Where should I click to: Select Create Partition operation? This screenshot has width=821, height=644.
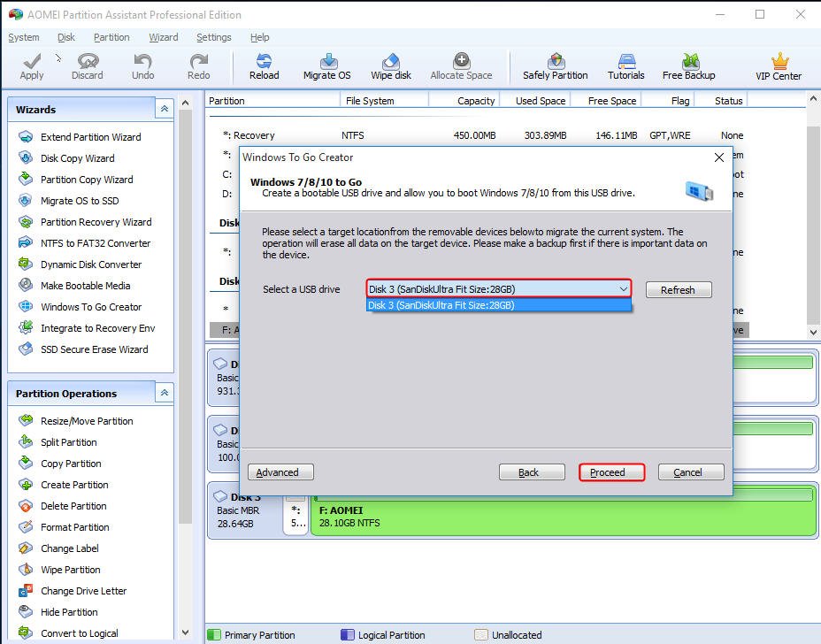[x=64, y=485]
